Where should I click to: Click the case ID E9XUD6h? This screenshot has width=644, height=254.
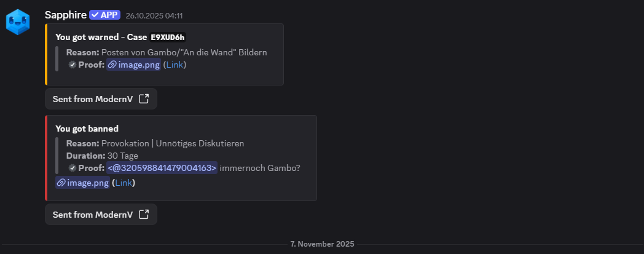coord(168,37)
